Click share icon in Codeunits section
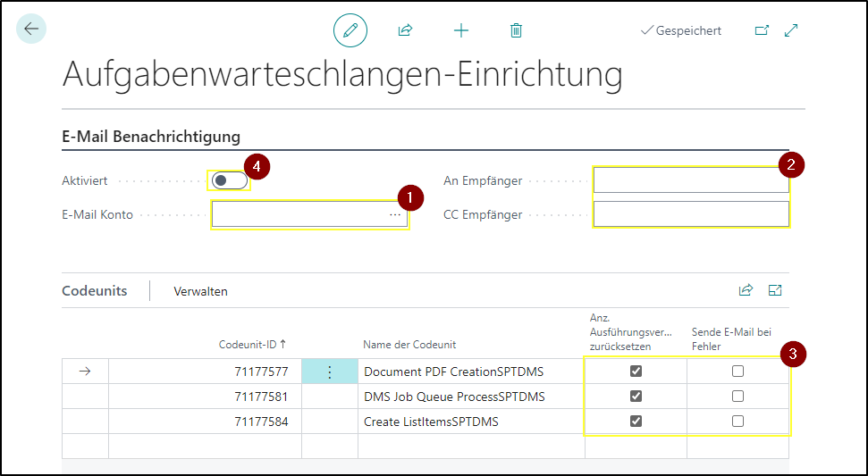The width and height of the screenshot is (868, 476). (746, 290)
